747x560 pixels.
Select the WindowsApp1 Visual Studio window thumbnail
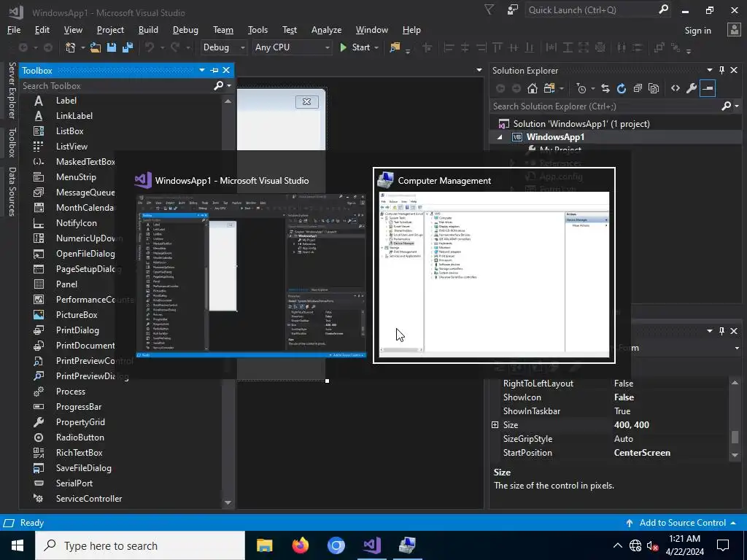point(251,265)
